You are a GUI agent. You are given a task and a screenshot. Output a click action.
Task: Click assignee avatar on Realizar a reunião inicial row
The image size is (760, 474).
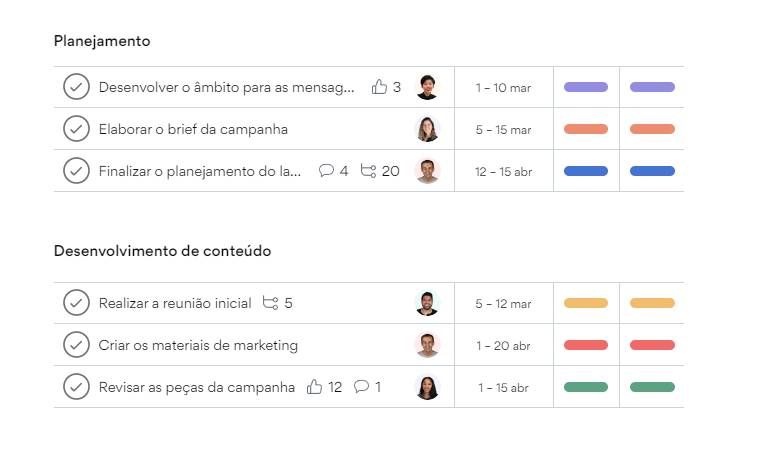[x=427, y=303]
